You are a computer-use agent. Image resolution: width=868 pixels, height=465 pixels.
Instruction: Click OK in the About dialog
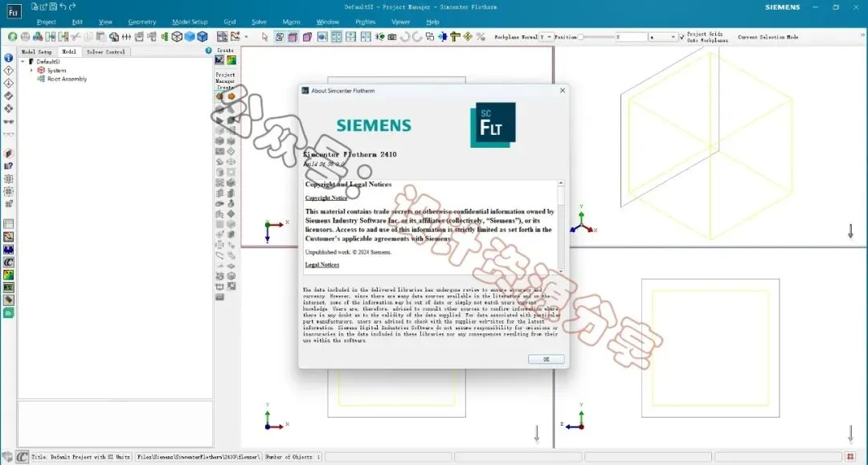click(x=546, y=360)
